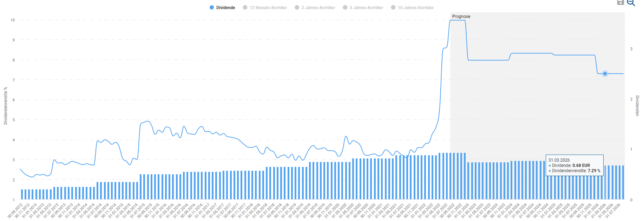Enable the 12 Monats-Korridor series
The image size is (644, 221).
pos(265,7)
